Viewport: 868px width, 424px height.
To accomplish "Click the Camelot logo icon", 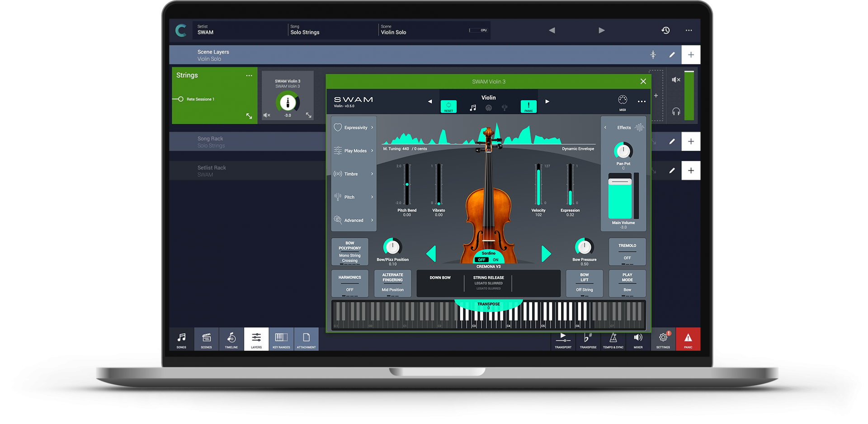I will tap(181, 30).
